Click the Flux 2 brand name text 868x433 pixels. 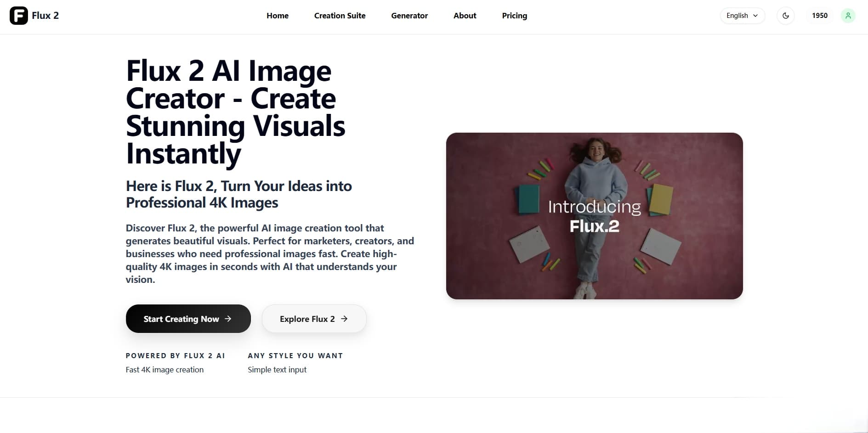45,16
